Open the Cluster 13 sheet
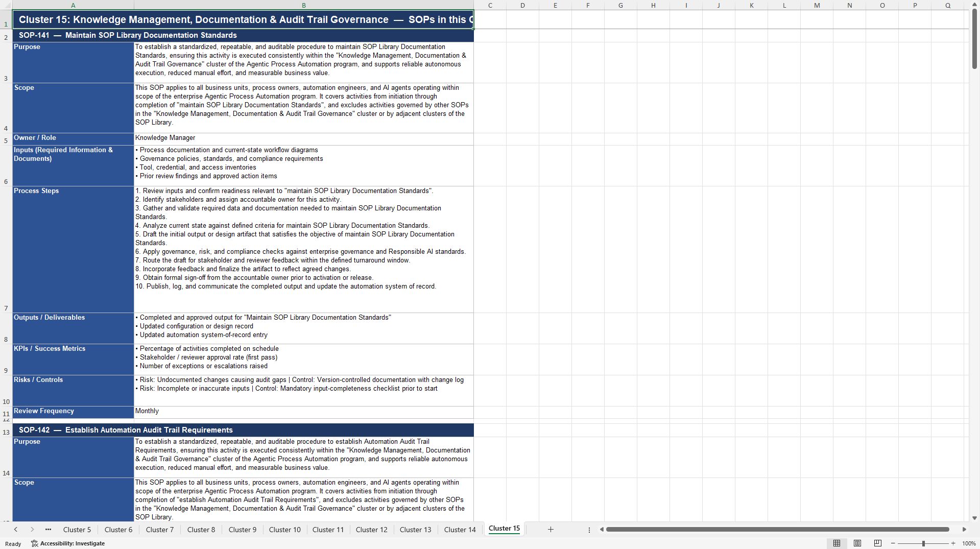 pos(416,530)
